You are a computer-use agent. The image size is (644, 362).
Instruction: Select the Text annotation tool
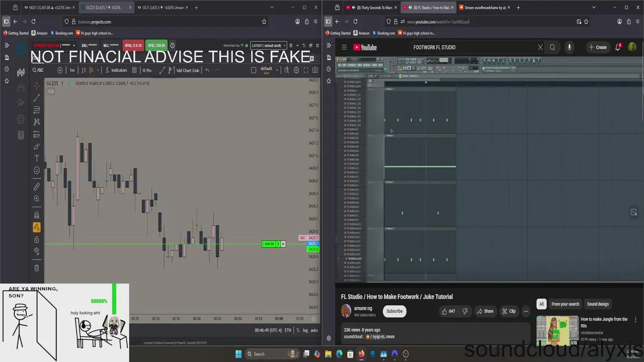pyautogui.click(x=37, y=158)
